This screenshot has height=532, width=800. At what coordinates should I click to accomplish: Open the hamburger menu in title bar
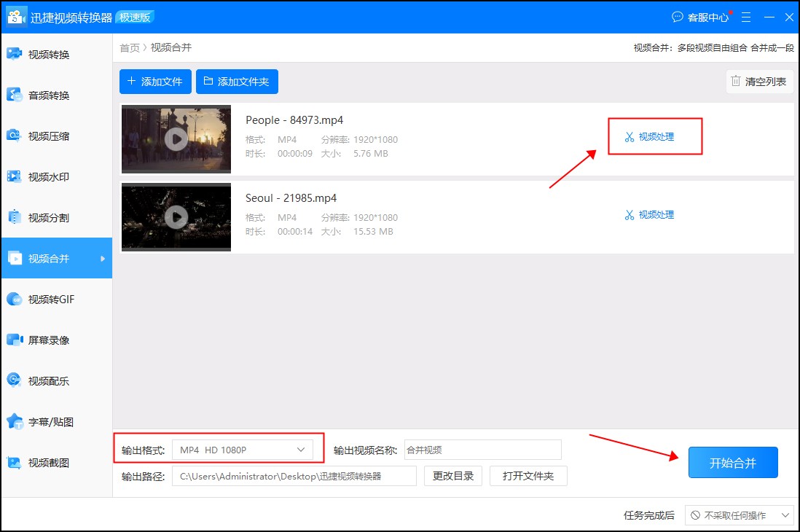pyautogui.click(x=746, y=17)
